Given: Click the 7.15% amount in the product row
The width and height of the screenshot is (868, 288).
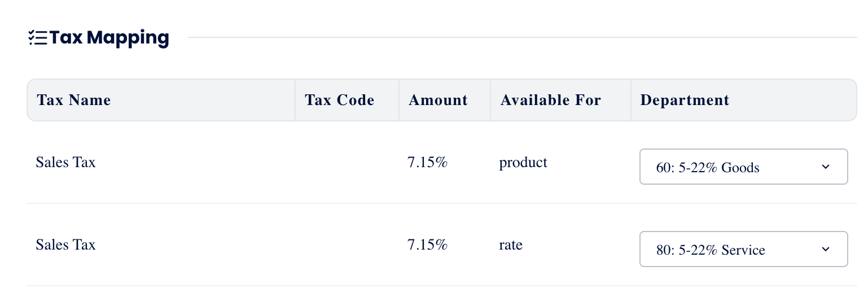Looking at the screenshot, I should 427,163.
